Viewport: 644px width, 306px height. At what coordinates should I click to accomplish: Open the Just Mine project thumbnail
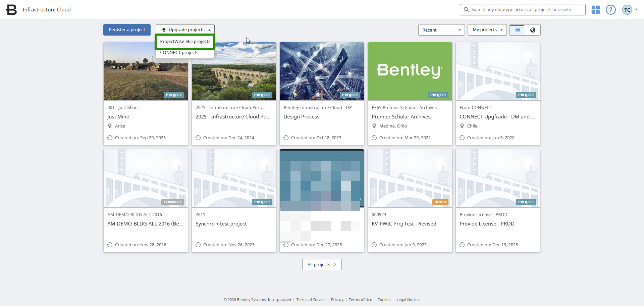point(146,71)
